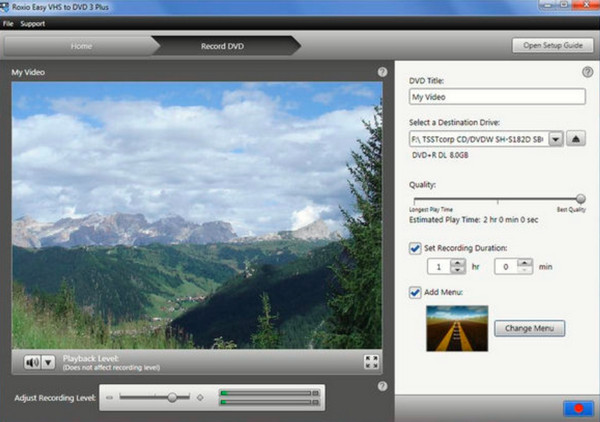Open the playback level dropdown arrow
The height and width of the screenshot is (422, 600).
[x=48, y=362]
